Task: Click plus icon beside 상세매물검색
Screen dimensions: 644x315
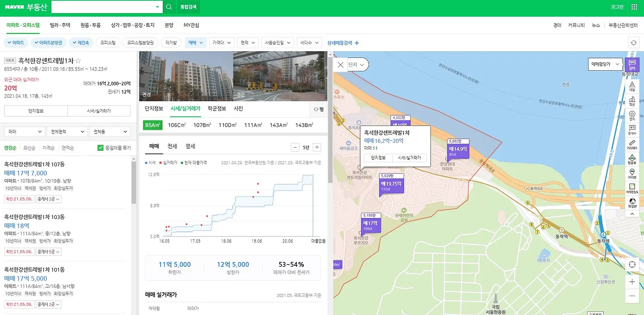Action: coord(357,43)
